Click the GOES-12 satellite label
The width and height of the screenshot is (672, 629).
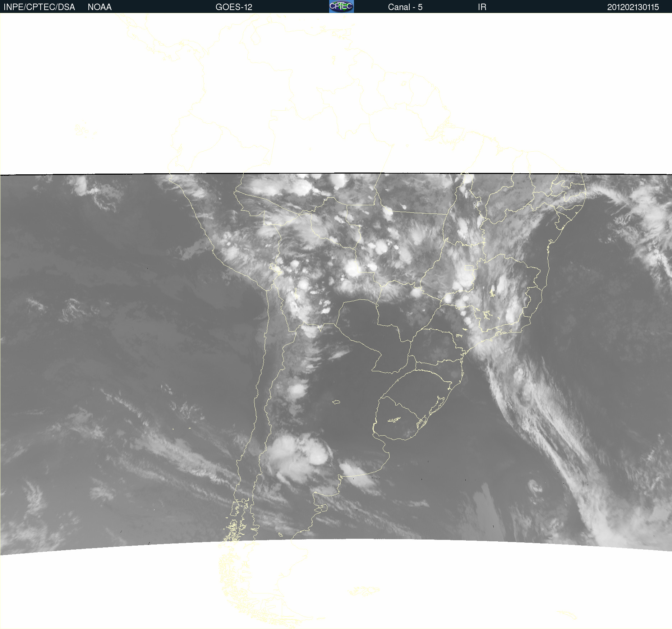[234, 7]
